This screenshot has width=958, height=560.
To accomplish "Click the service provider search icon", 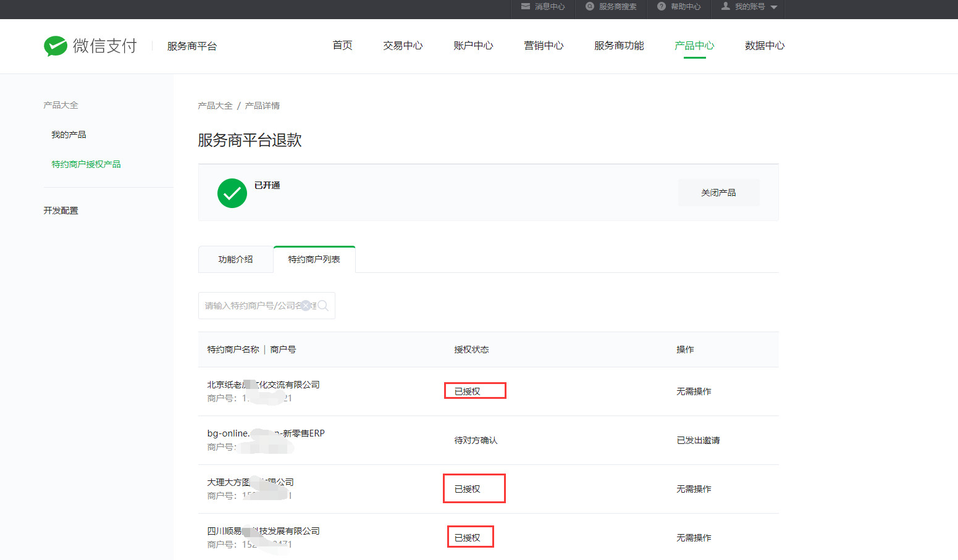I will pyautogui.click(x=590, y=7).
